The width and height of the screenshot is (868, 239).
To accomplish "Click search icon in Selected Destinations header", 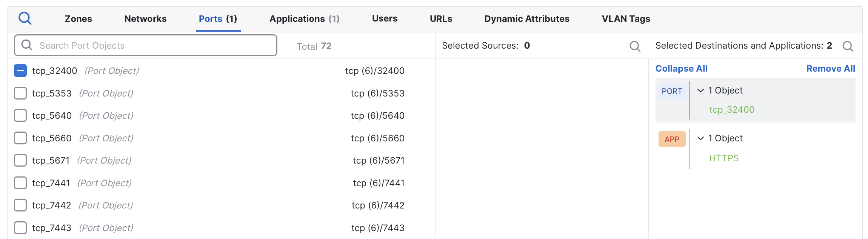I will pyautogui.click(x=848, y=46).
